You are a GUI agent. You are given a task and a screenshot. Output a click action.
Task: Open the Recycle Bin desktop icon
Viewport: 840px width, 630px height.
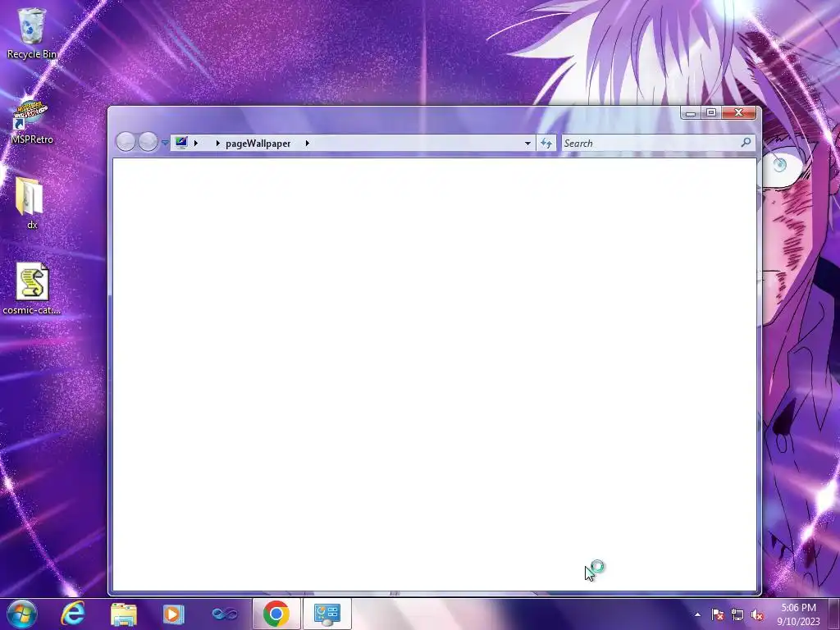tap(32, 33)
